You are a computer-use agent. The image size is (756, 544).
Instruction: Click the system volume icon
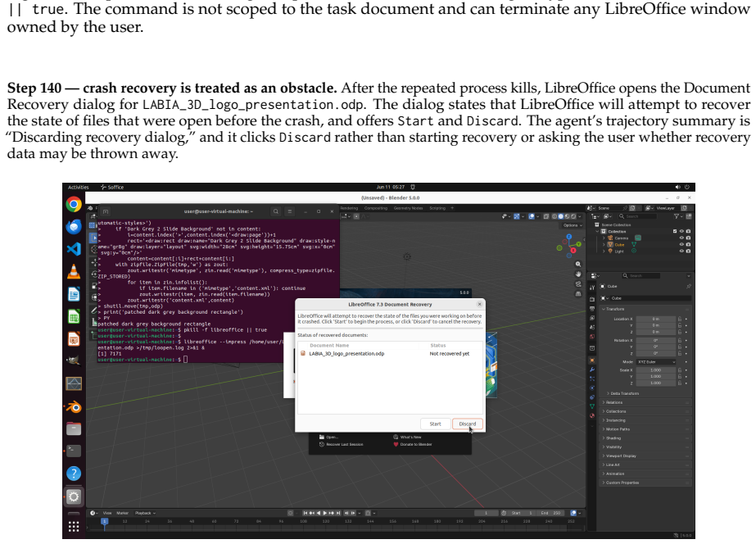(x=678, y=187)
